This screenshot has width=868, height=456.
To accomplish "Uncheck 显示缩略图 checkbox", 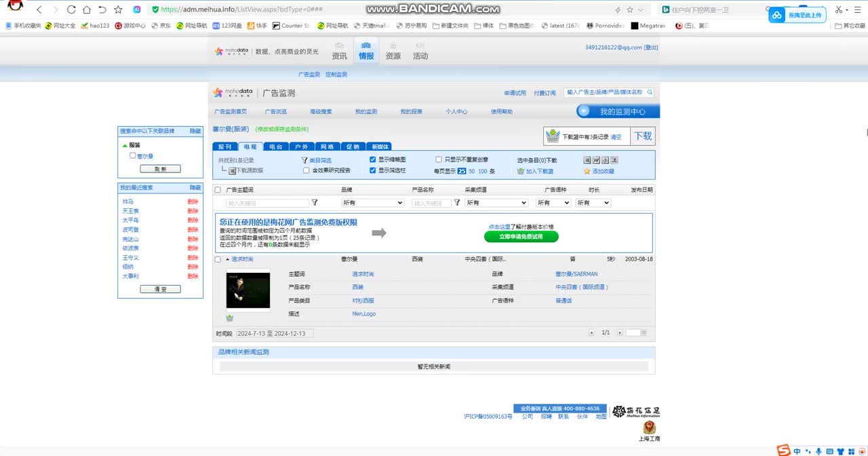I will 373,159.
